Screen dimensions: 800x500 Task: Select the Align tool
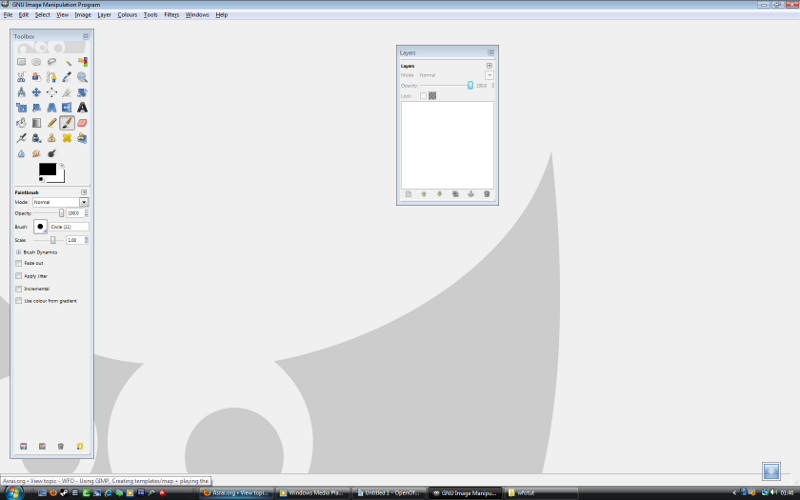click(52, 92)
